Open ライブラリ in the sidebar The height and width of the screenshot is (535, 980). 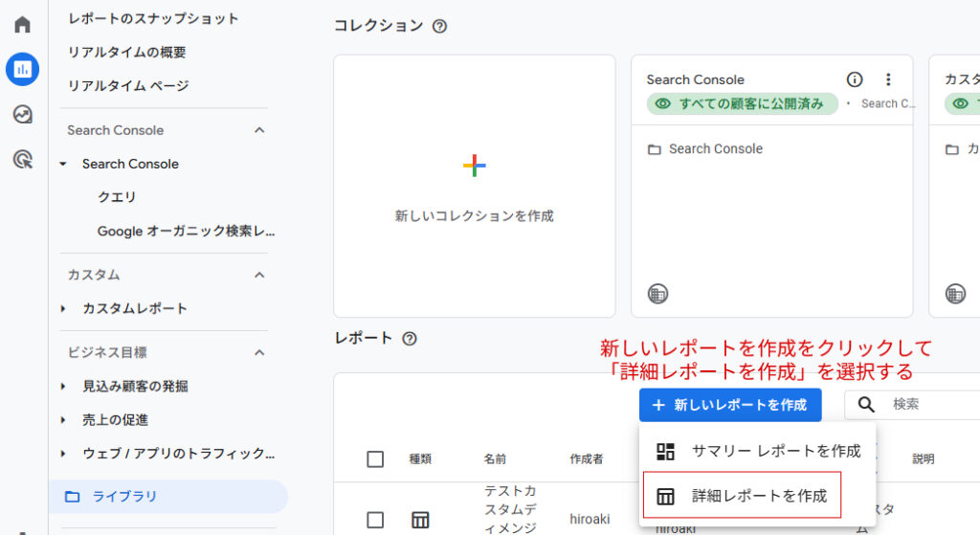point(124,497)
